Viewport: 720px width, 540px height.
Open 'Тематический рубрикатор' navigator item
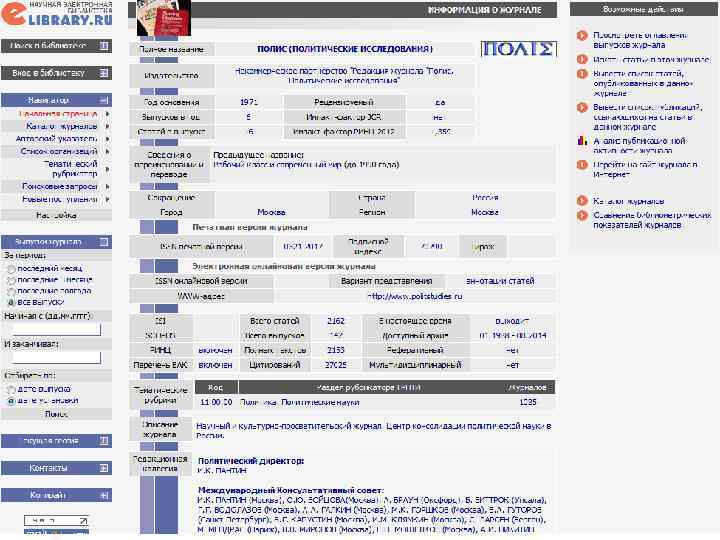click(x=70, y=169)
